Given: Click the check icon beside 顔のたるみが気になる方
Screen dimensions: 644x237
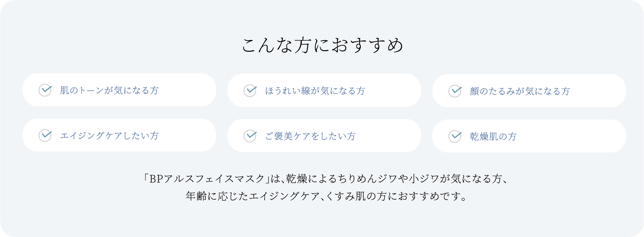Looking at the screenshot, I should (455, 91).
